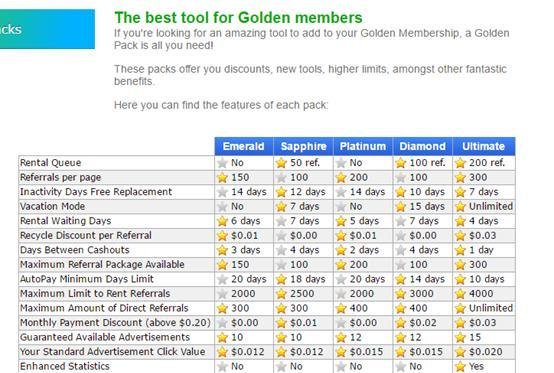554x373 pixels.
Task: Click the gold star for Sapphire AutoPay 18 days
Action: click(x=281, y=279)
